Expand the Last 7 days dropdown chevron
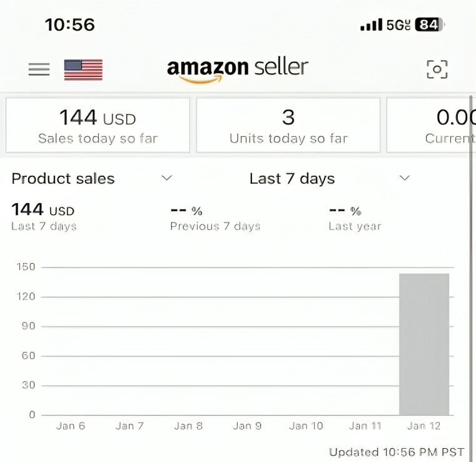The width and height of the screenshot is (476, 462). [405, 178]
